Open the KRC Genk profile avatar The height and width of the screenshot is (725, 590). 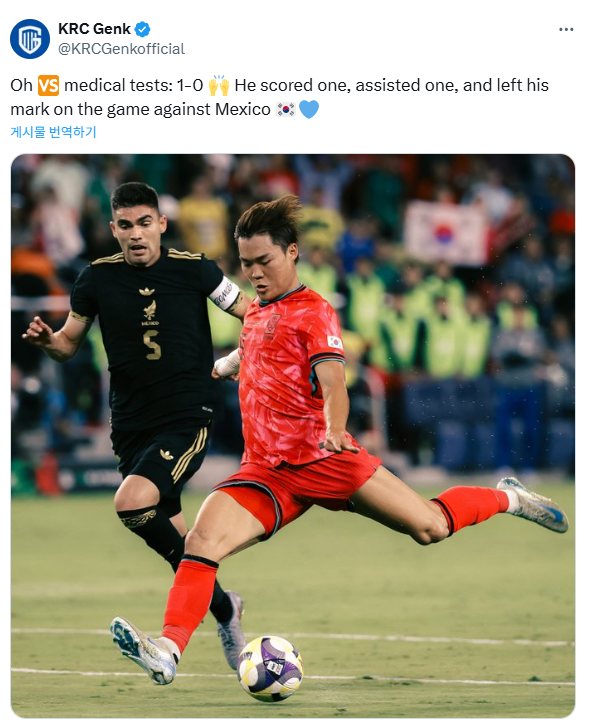[30, 39]
